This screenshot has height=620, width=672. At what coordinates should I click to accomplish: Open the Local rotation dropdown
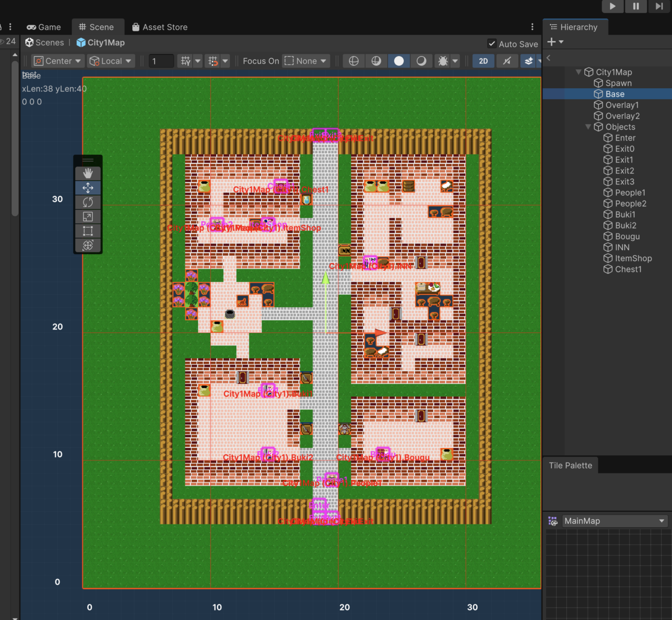pos(111,61)
